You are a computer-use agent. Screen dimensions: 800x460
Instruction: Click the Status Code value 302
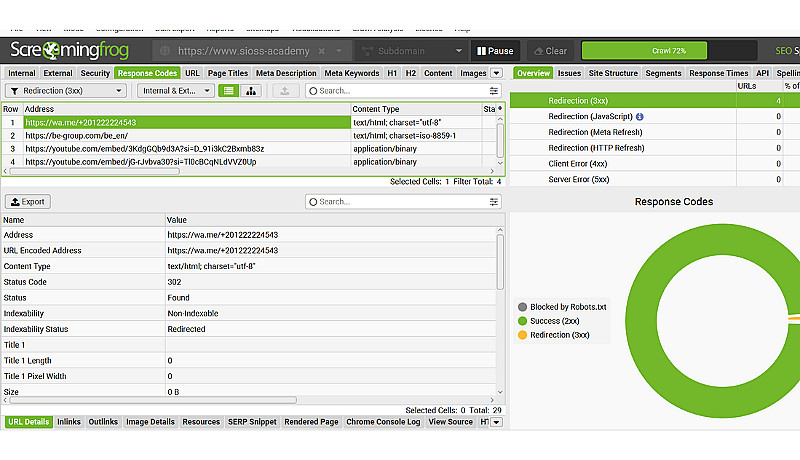pyautogui.click(x=174, y=282)
